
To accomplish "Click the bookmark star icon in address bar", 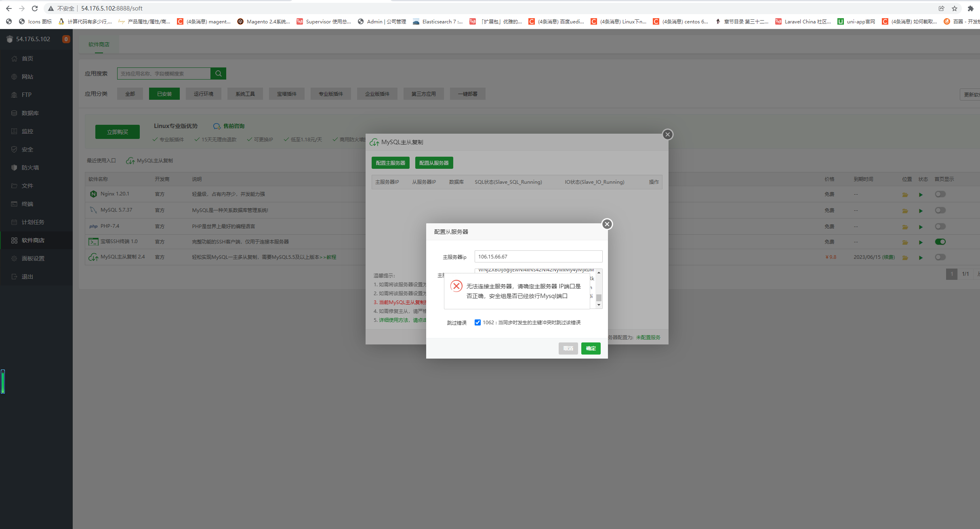I will click(955, 8).
